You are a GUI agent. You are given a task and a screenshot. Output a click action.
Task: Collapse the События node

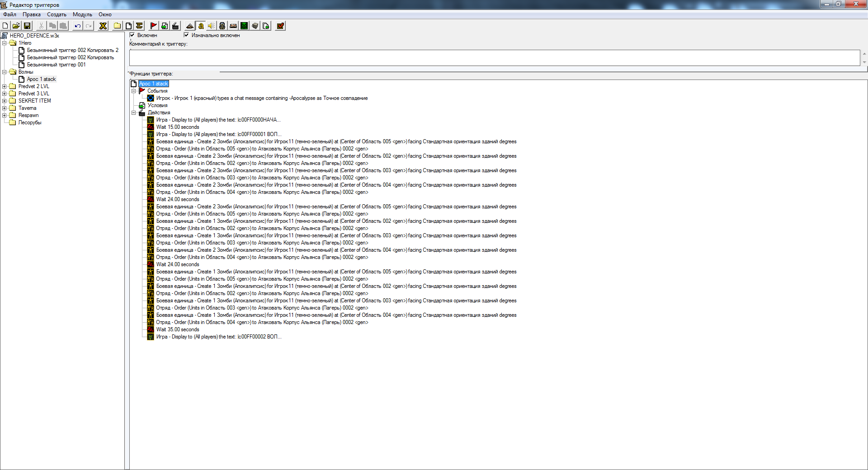point(134,91)
